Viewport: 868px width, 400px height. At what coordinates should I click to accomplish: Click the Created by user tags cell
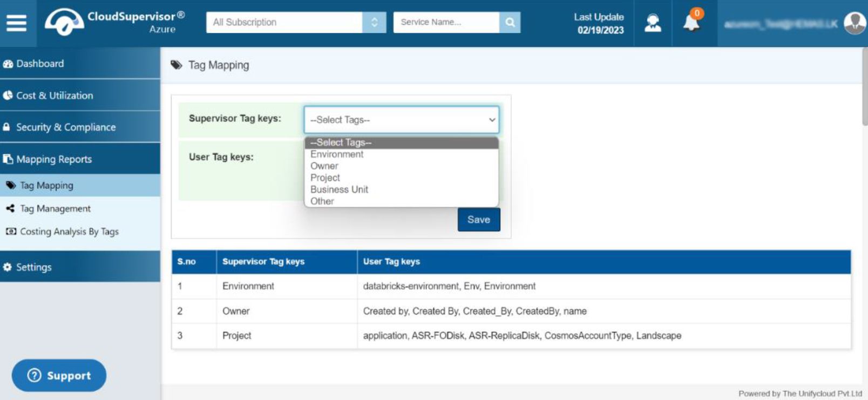pyautogui.click(x=604, y=311)
